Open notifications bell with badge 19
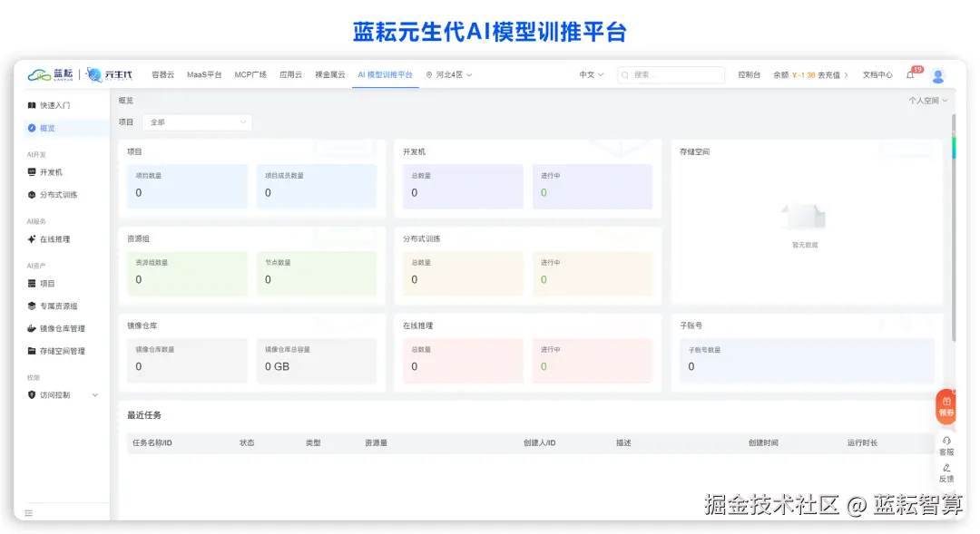 (x=911, y=75)
